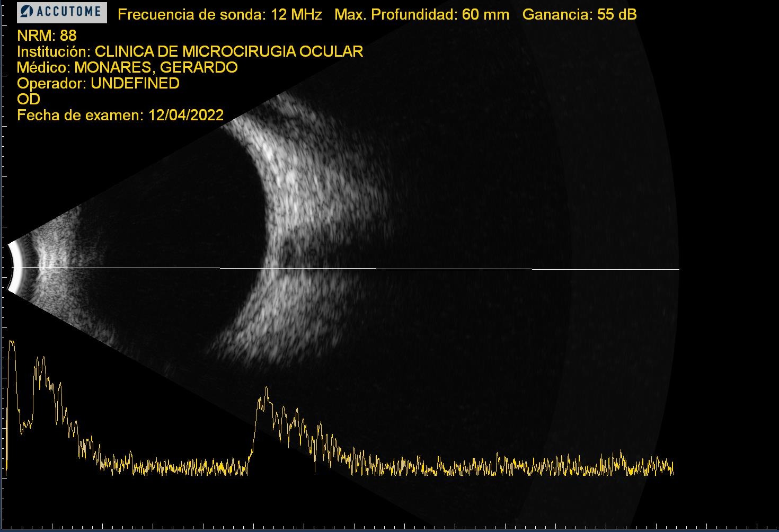Click the Frecuencia de sonda 12 MHz label

pyautogui.click(x=219, y=15)
